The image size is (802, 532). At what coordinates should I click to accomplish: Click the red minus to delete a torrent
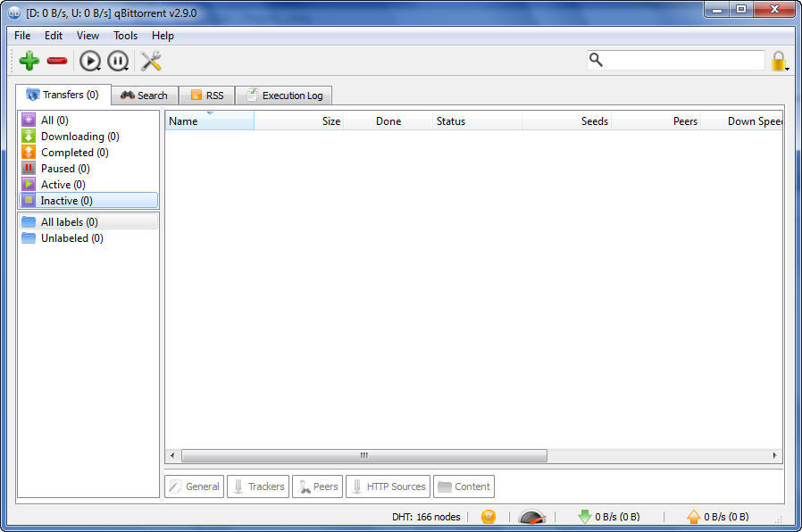56,61
